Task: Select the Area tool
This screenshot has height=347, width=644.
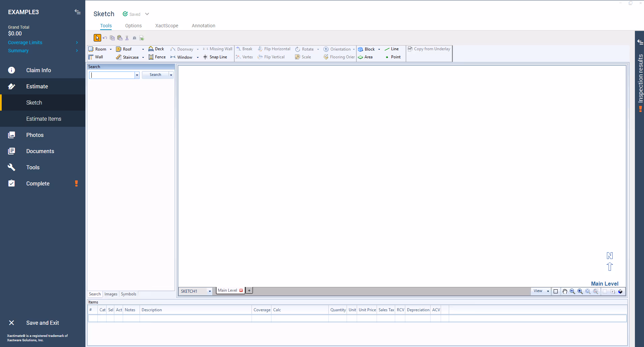Action: coord(365,57)
